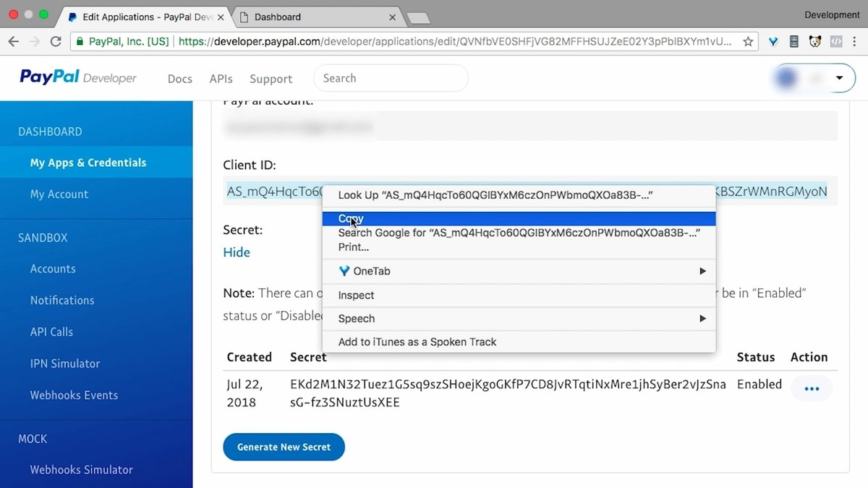The height and width of the screenshot is (488, 868).
Task: Click the Status column header
Action: click(756, 357)
